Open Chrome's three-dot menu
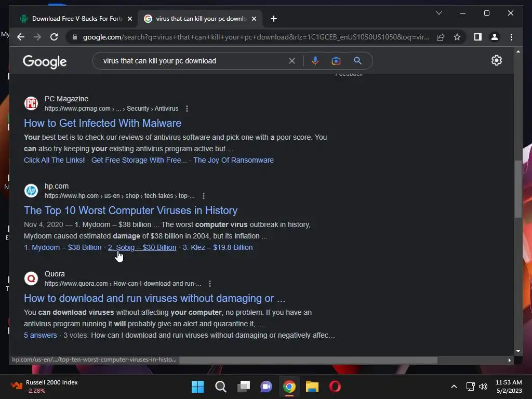 point(511,37)
